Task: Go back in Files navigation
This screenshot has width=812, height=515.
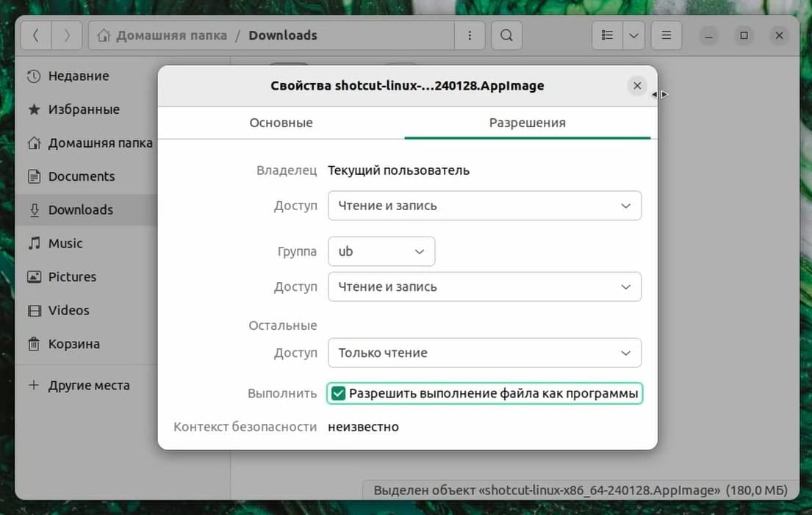Action: tap(36, 35)
